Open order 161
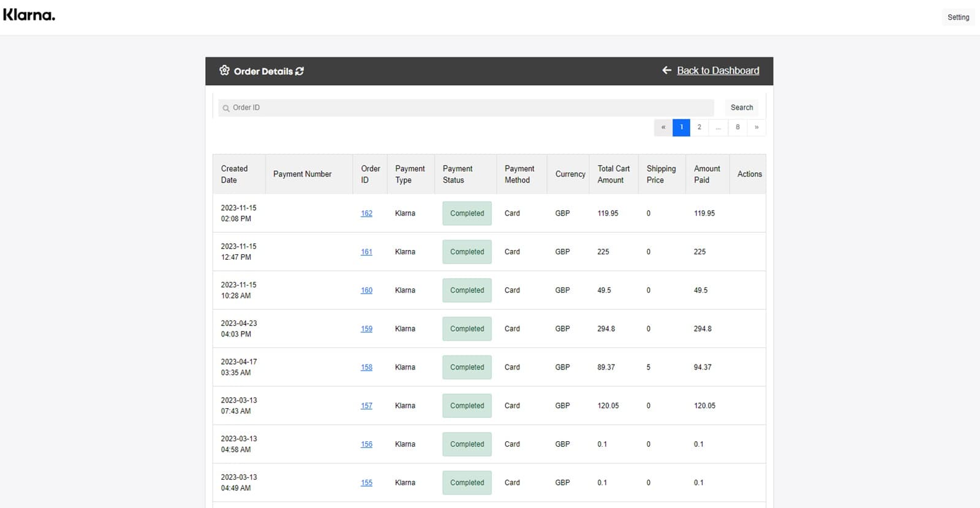980x508 pixels. (x=366, y=252)
